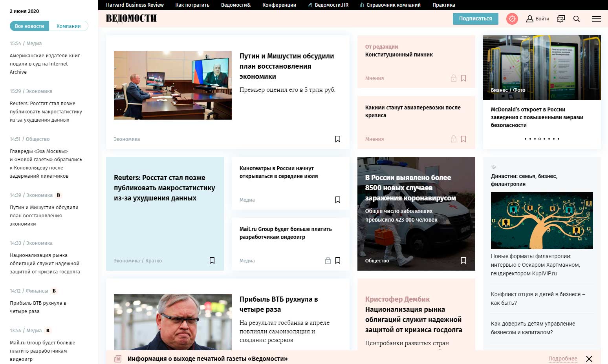Viewport: 608px width, 364px height.
Task: Click 15:29 / Экономика sidebar timestamp
Action: tap(31, 91)
